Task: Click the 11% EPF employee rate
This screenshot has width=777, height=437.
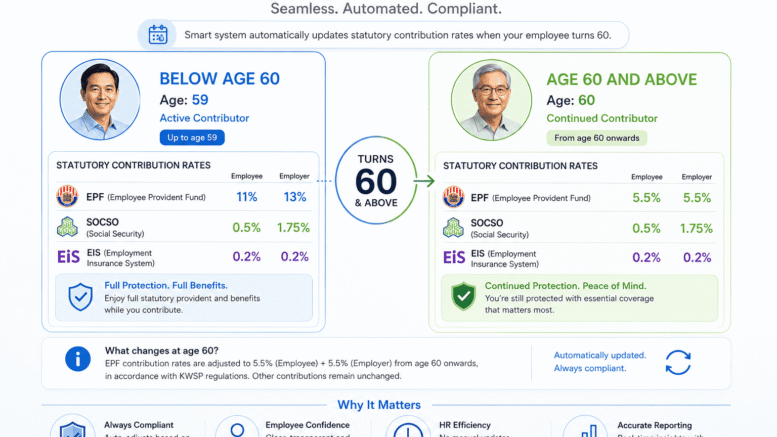Action: coord(247,197)
